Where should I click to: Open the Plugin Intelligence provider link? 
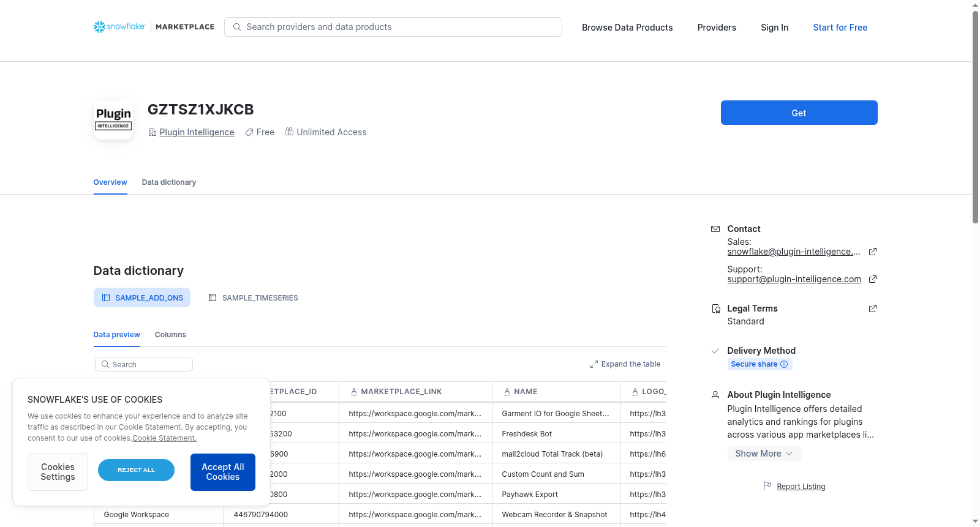coord(197,132)
